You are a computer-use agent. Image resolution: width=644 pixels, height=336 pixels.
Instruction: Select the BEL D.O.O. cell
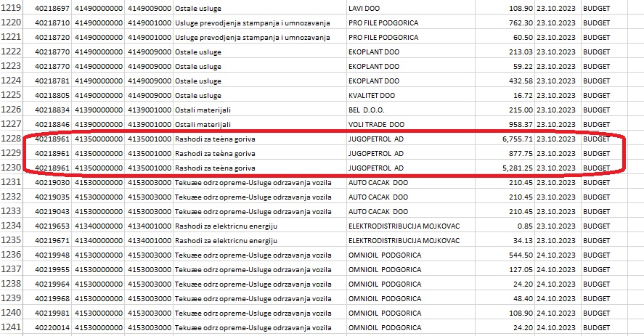point(411,110)
